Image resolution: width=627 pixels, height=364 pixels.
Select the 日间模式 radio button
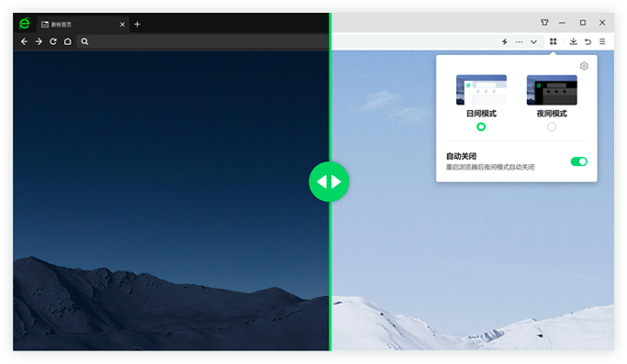(481, 127)
